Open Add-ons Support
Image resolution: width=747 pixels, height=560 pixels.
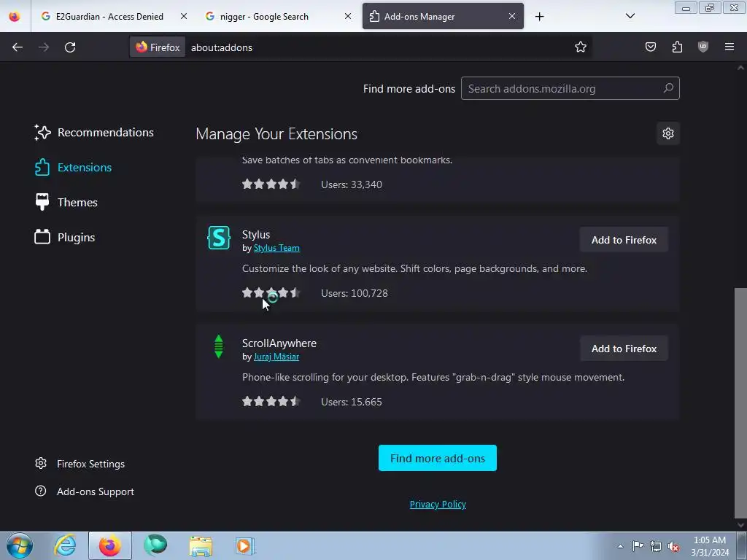(x=85, y=491)
